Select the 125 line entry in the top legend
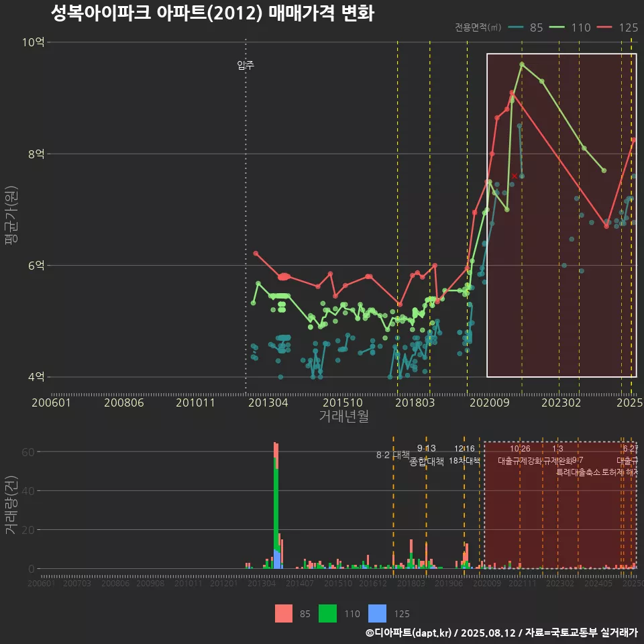This screenshot has height=644, width=644. (x=617, y=28)
